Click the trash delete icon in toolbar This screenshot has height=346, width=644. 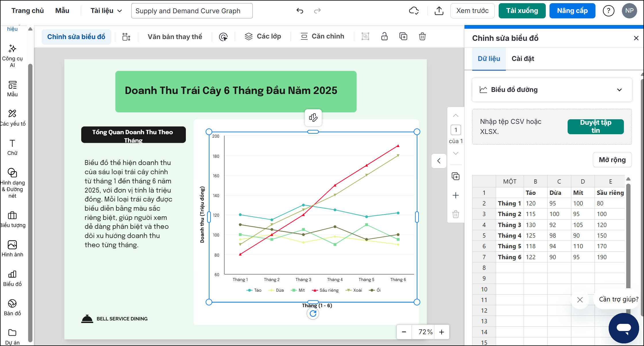pos(422,36)
